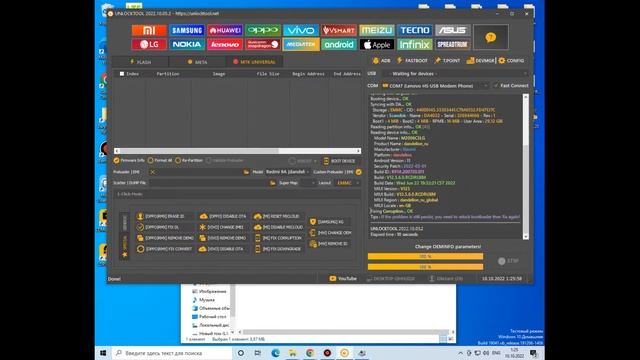Click the log panel vertical scrollbar
This screenshot has height=360, width=640.
[x=526, y=166]
